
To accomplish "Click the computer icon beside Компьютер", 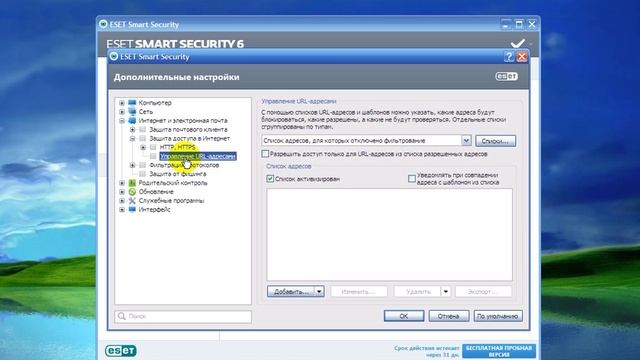I will coord(132,102).
